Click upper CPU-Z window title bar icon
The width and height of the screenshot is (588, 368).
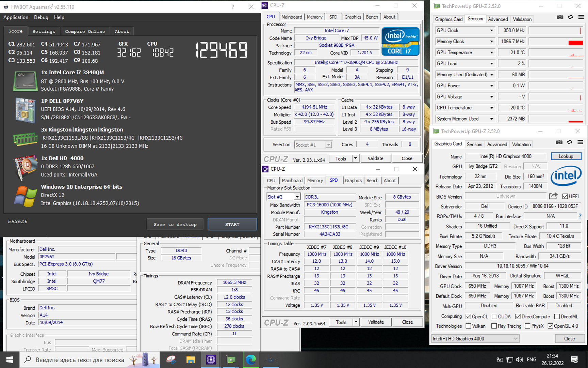(x=265, y=5)
